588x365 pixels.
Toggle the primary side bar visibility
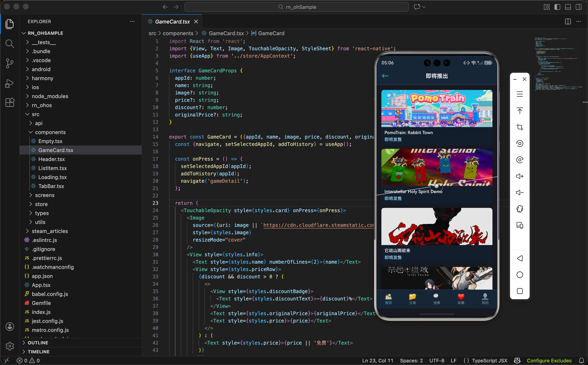click(x=557, y=7)
